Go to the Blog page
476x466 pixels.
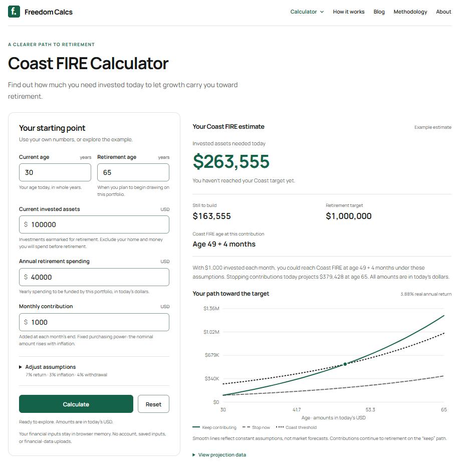click(x=379, y=12)
